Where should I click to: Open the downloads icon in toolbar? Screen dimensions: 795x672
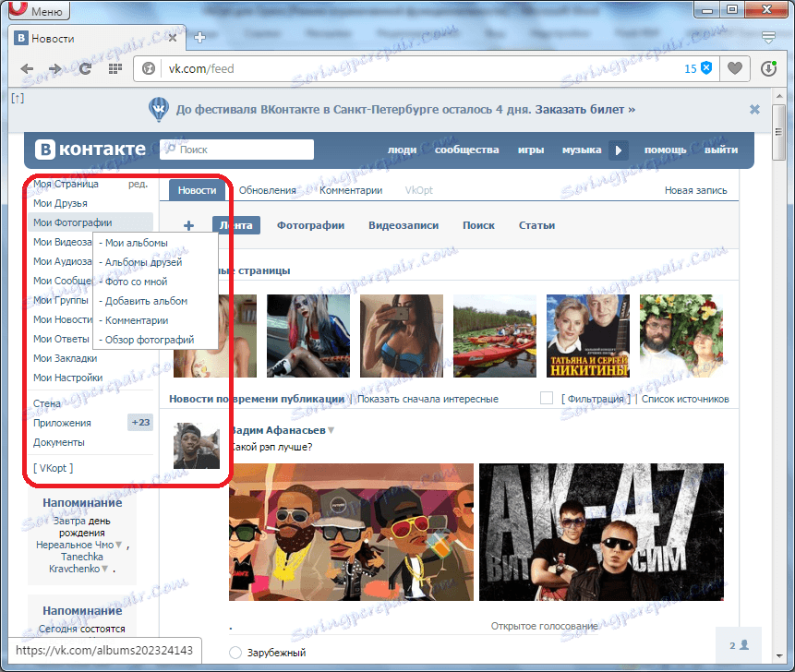pyautogui.click(x=768, y=68)
